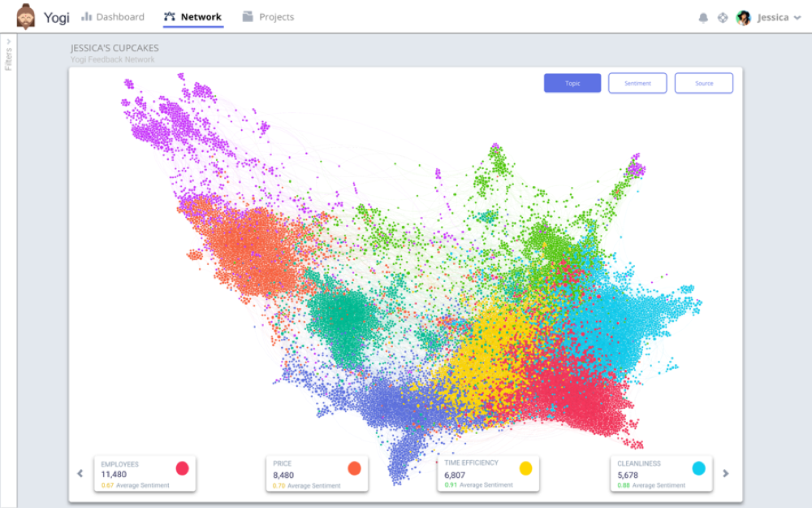Open the Dashboard tab
The width and height of the screenshot is (812, 508).
coord(119,17)
